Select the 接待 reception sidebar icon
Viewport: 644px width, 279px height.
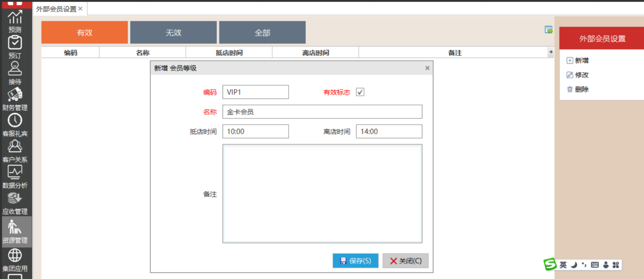(x=15, y=72)
